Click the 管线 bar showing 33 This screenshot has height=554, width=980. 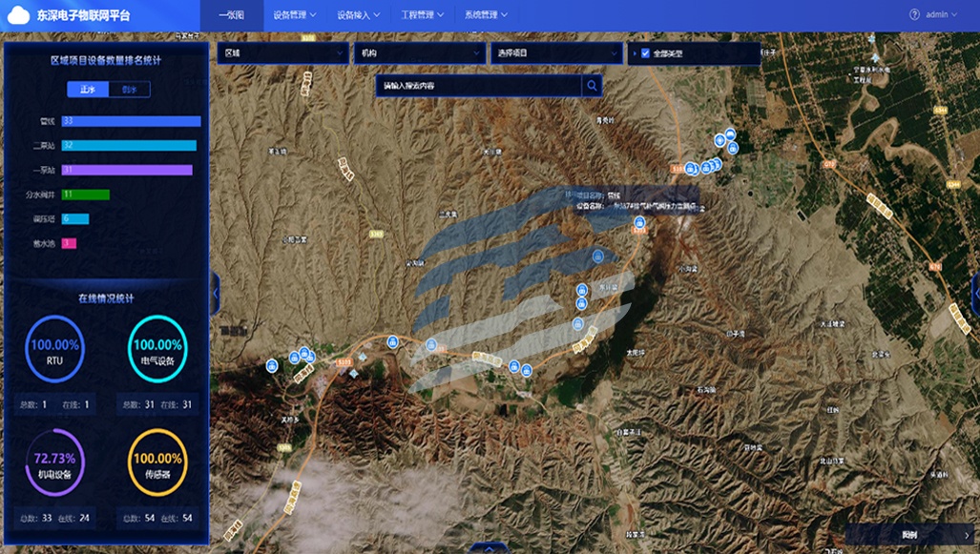[131, 121]
